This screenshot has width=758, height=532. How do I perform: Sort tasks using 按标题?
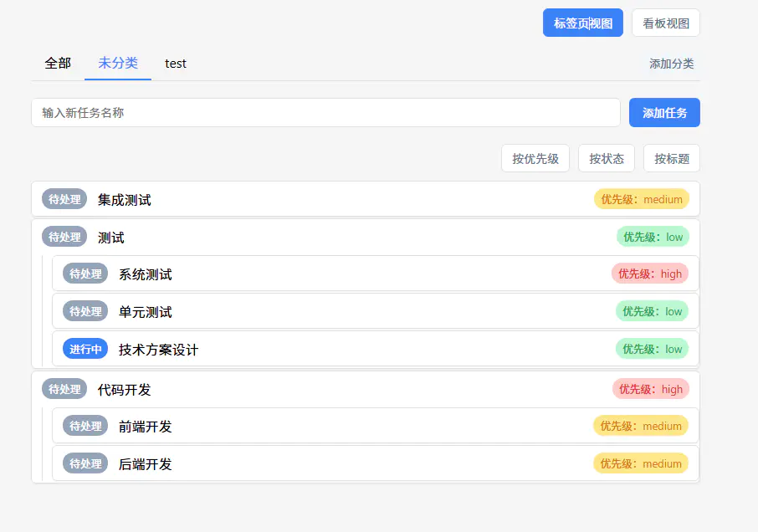click(671, 158)
